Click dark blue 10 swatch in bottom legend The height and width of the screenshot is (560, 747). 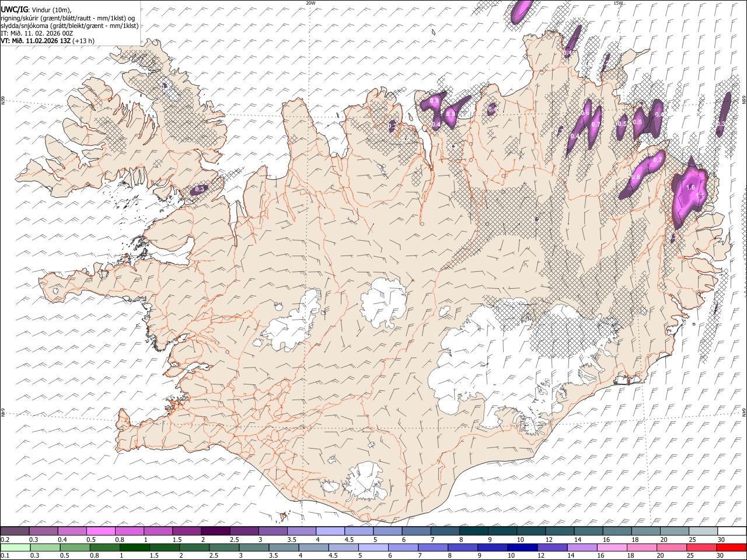tap(521, 547)
